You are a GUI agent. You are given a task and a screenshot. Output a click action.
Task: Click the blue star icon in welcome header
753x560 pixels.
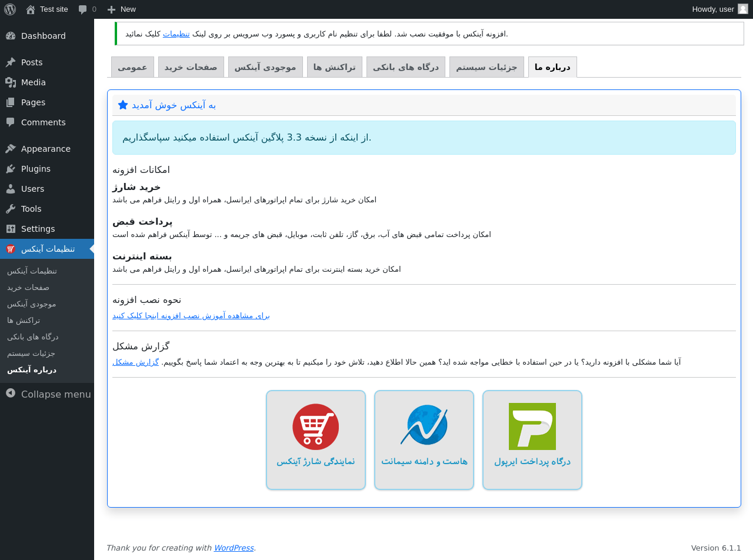[123, 105]
